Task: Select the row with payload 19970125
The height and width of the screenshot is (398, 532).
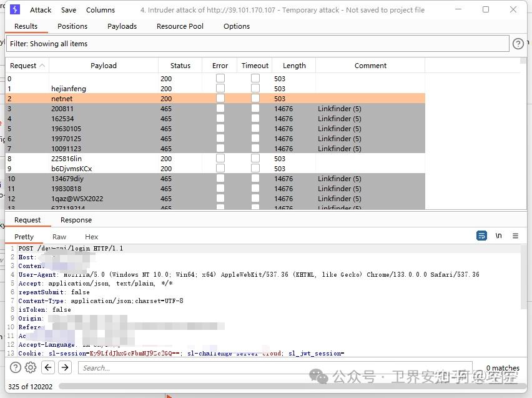Action: pos(215,139)
